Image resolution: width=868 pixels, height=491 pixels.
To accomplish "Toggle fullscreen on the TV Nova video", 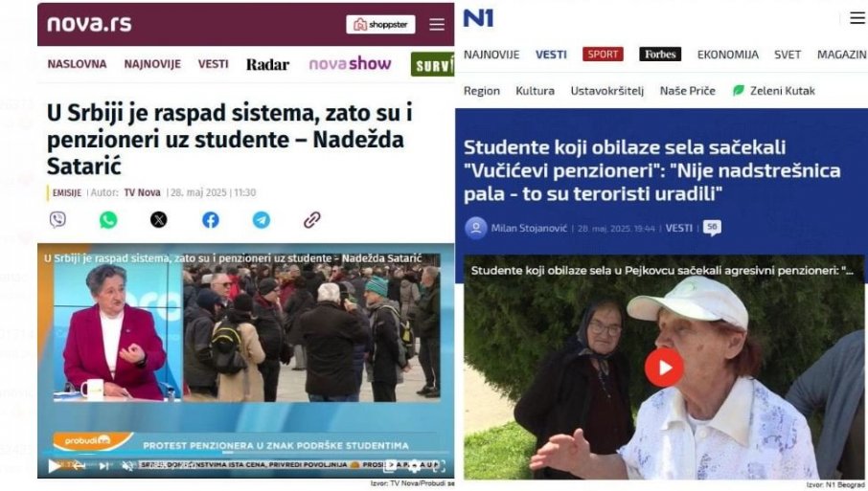I will (439, 466).
